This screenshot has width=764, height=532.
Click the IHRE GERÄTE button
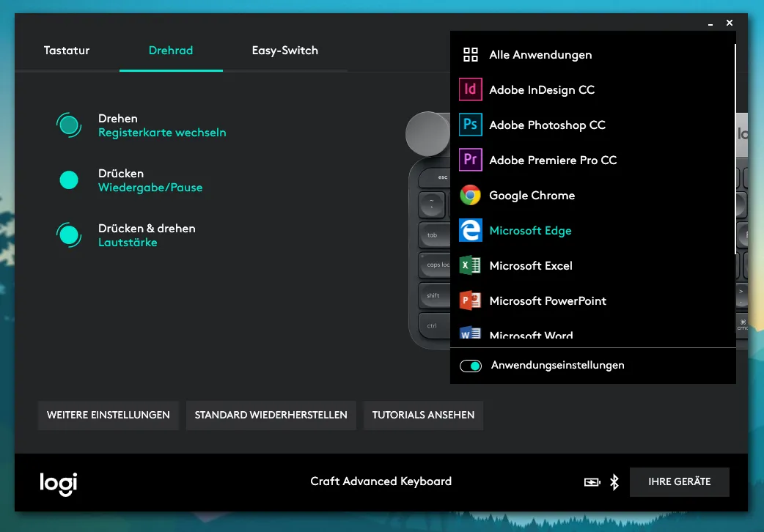coord(679,482)
